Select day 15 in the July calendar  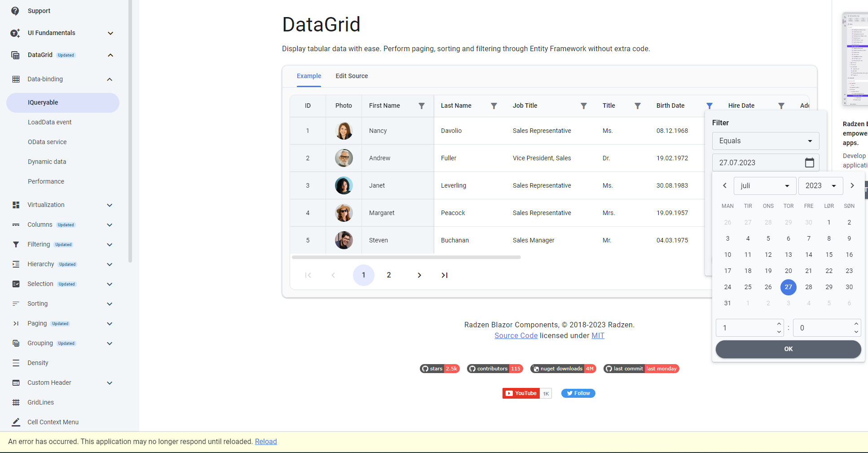[x=829, y=255]
